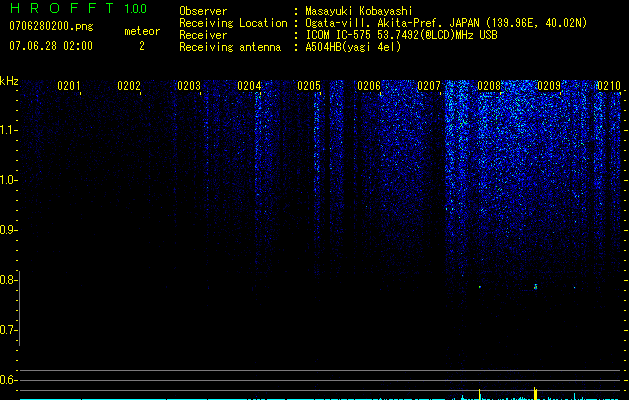
Task: Click the 0.6 kHz axis label
Action: pyautogui.click(x=8, y=380)
